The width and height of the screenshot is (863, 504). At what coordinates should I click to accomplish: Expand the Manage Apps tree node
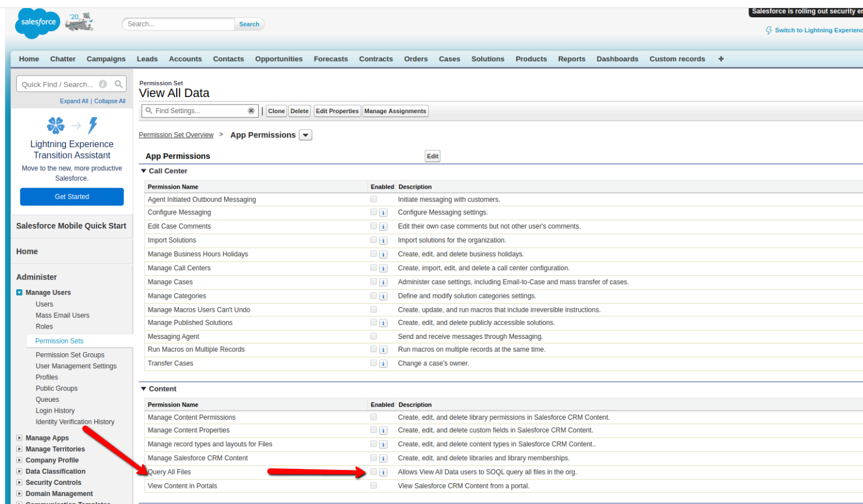point(19,438)
